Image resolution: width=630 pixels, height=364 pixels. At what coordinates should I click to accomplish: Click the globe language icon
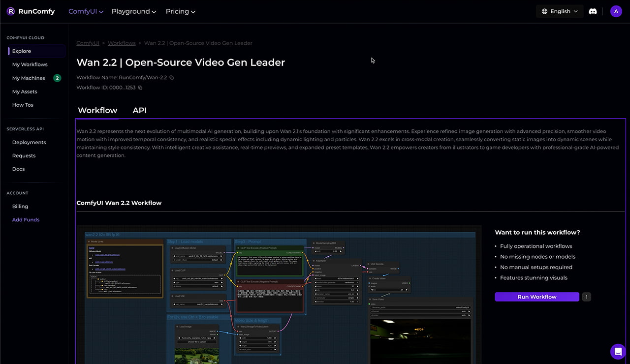tap(544, 11)
